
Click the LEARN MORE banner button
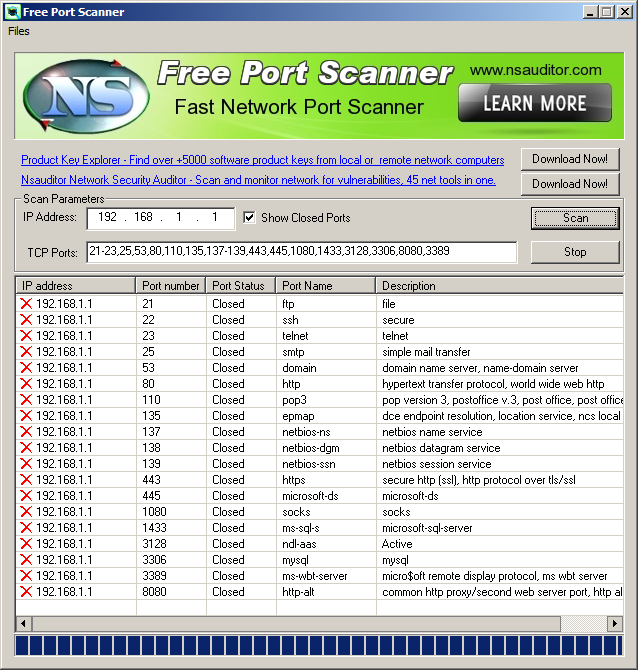[535, 103]
